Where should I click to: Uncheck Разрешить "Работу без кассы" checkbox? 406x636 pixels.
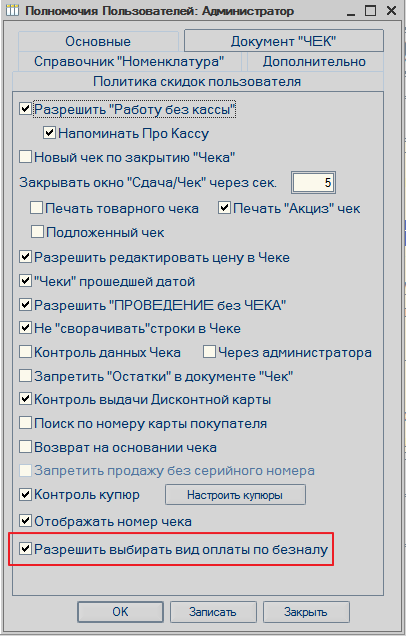pos(25,109)
